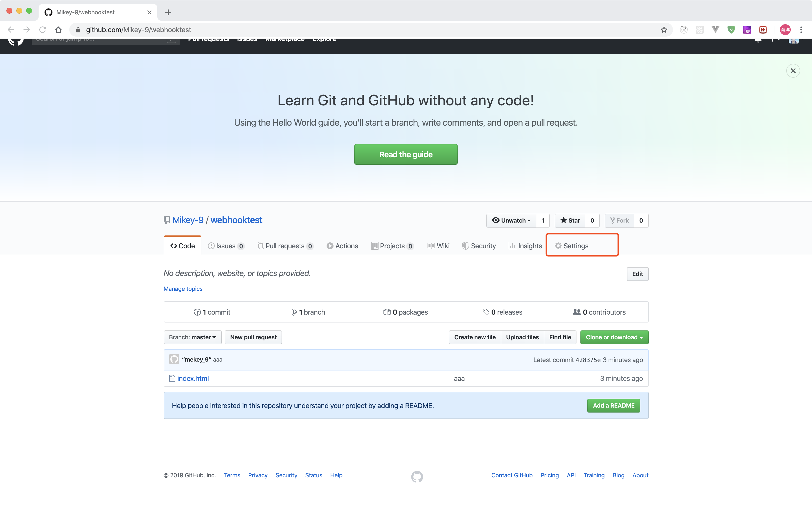Star the repository

pyautogui.click(x=570, y=220)
